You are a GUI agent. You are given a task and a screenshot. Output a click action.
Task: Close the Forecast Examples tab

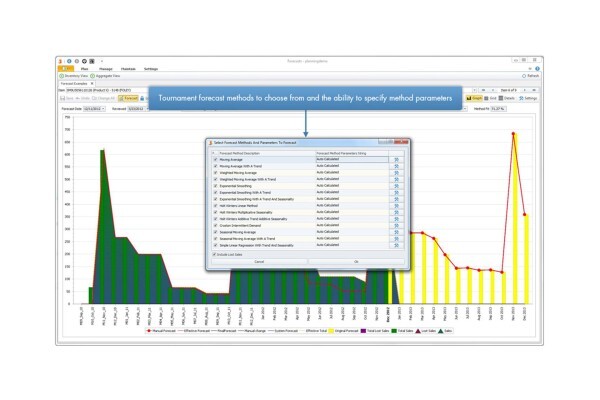92,83
